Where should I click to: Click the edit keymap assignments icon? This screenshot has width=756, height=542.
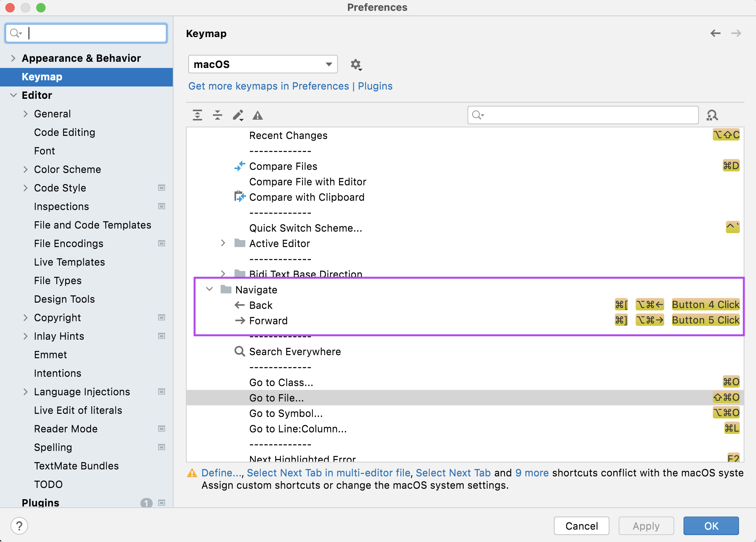[237, 115]
